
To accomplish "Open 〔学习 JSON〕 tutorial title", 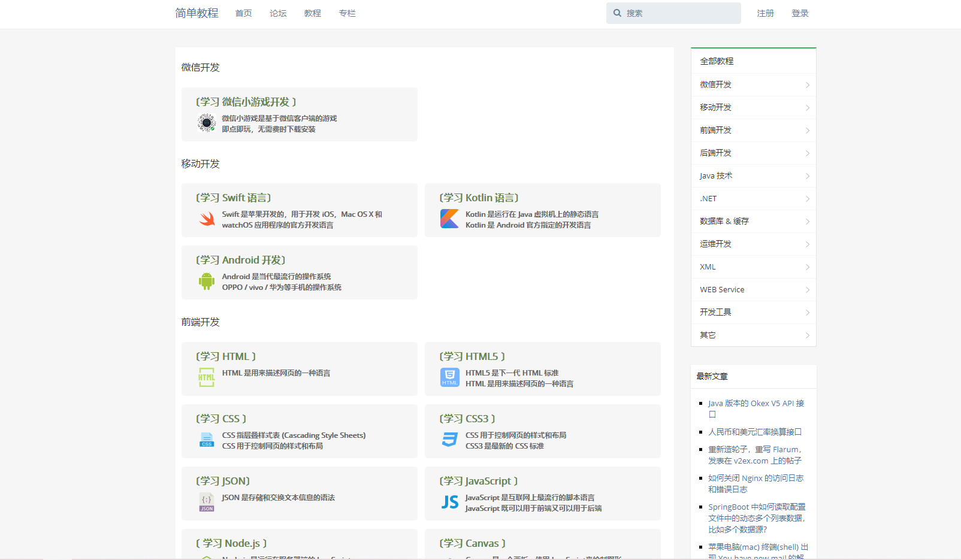I will pos(223,481).
